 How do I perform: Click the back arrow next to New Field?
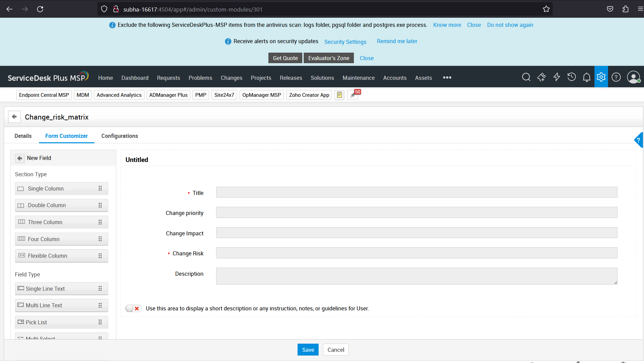coord(20,158)
